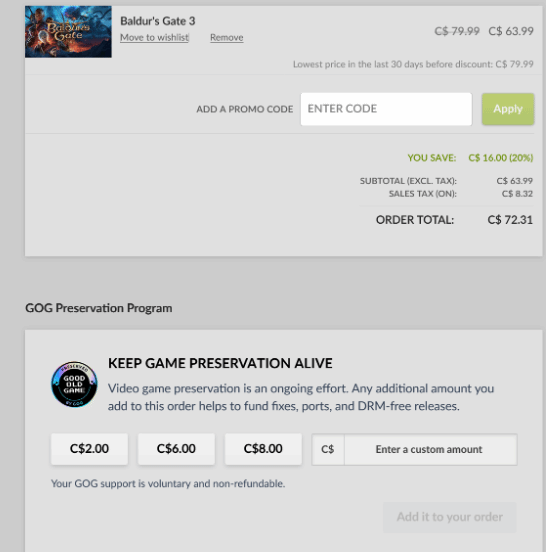Viewport: 546px width, 552px height.
Task: Click the struck-through C$ 79.99 original price
Action: tap(457, 31)
